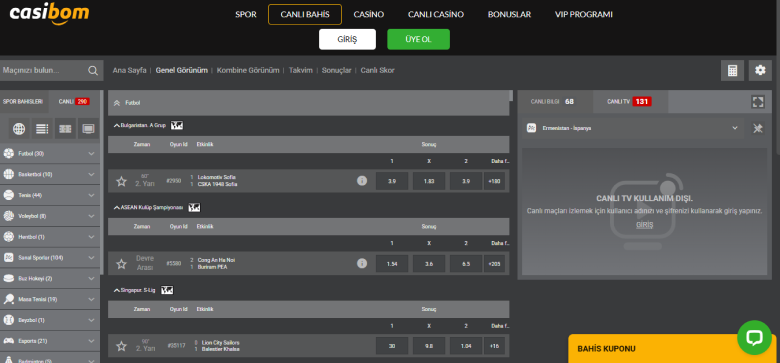Click pitch icon next to Bulgaristan A Grup

[177, 125]
